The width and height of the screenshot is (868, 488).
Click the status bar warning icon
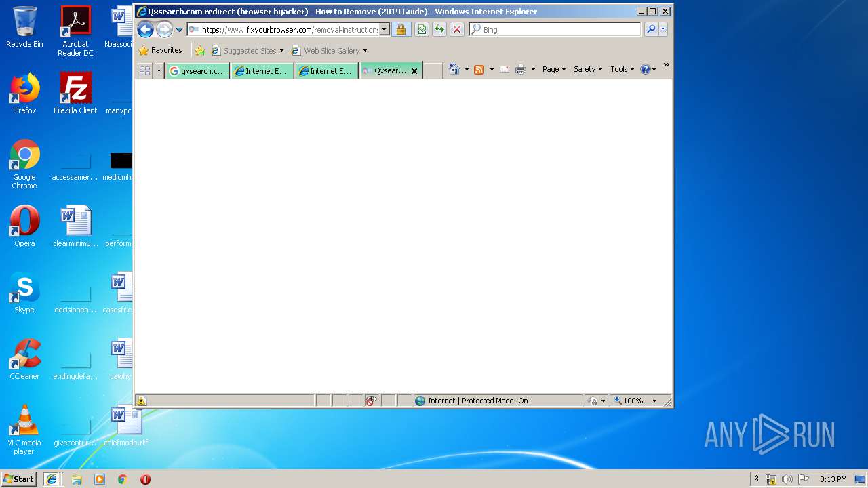tap(141, 401)
